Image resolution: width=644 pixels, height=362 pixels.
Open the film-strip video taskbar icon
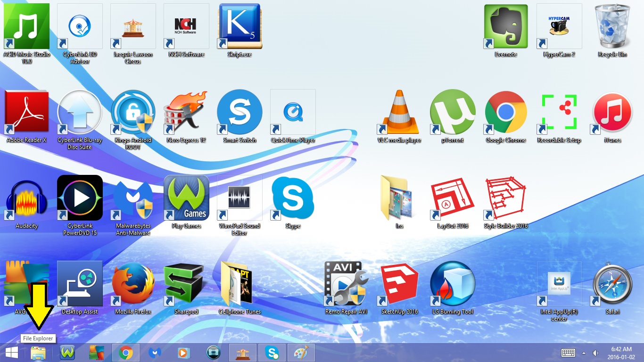214,353
